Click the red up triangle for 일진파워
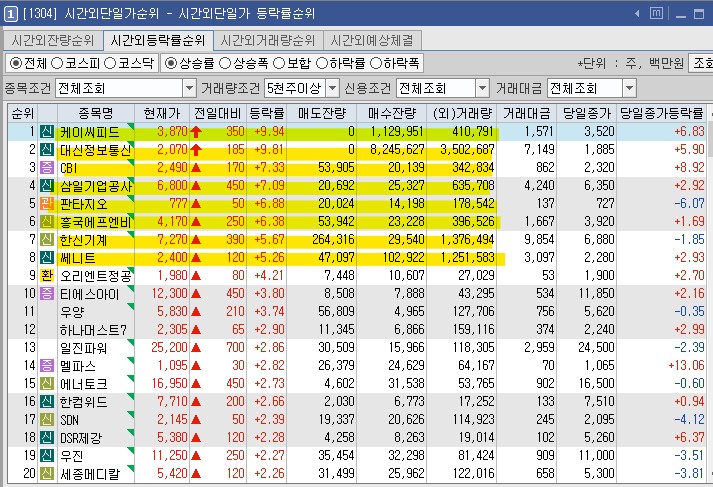 tap(196, 348)
